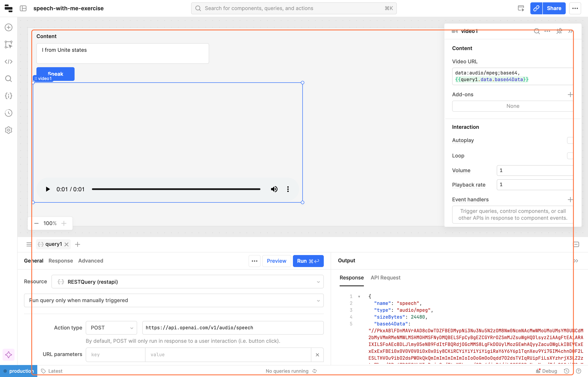Screen dimensions: 588x377
Task: Click the Preview button
Action: (276, 261)
